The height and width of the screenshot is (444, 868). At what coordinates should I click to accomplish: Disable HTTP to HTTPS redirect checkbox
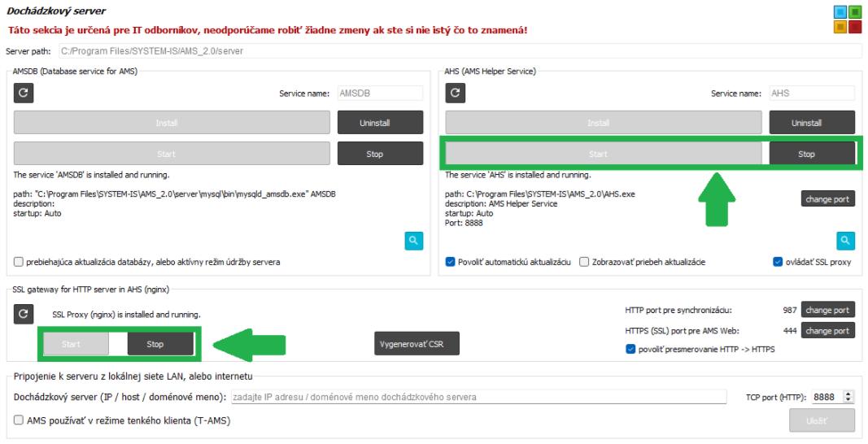tap(630, 350)
